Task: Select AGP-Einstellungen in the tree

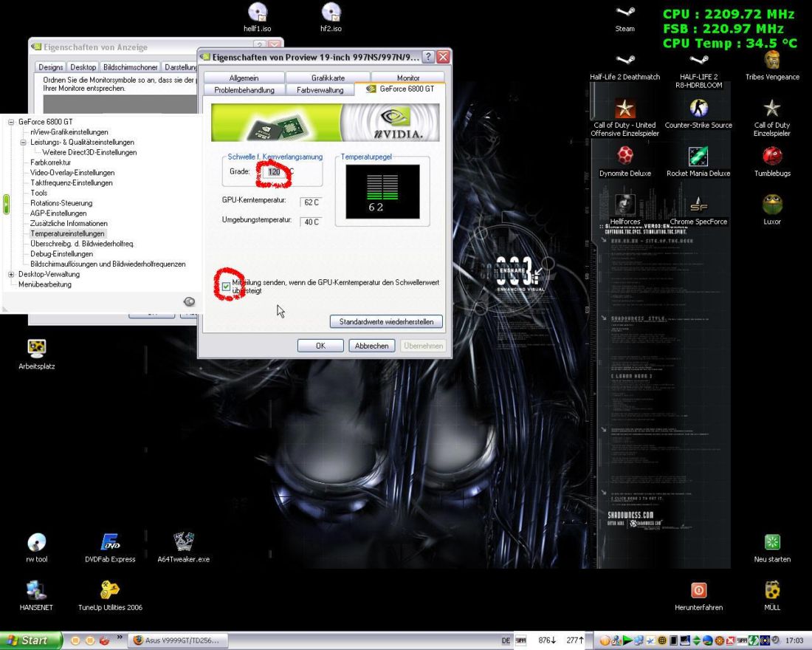Action: (58, 213)
